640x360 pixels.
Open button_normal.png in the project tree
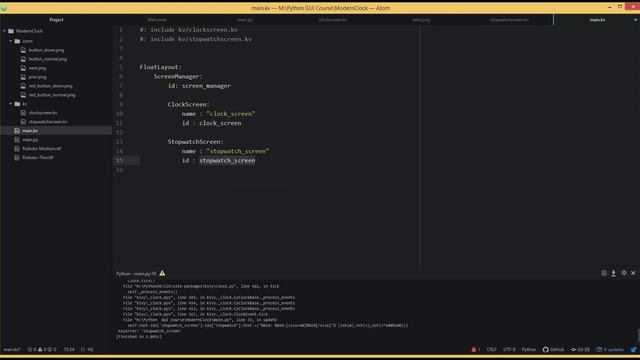48,59
